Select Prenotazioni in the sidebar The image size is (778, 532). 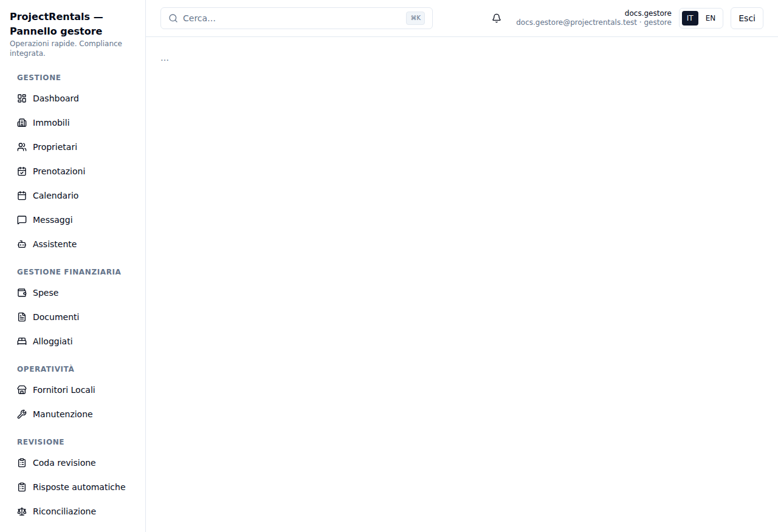coord(73,171)
